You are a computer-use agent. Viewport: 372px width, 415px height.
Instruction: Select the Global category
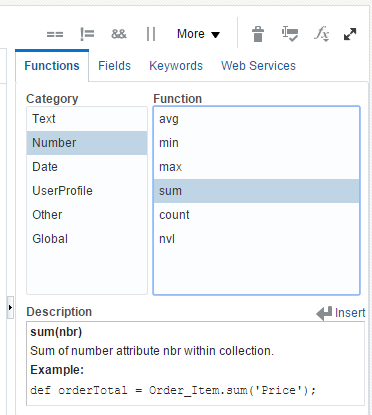pyautogui.click(x=87, y=239)
